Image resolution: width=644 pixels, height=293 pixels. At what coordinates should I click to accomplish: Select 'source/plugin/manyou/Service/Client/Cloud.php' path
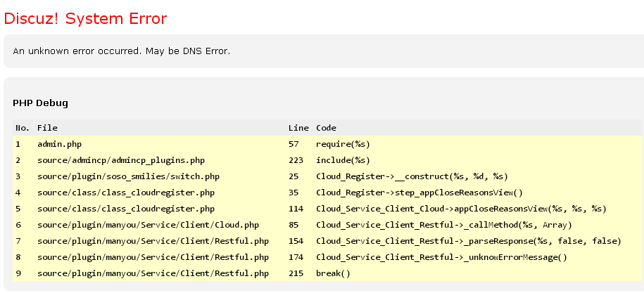pos(148,225)
